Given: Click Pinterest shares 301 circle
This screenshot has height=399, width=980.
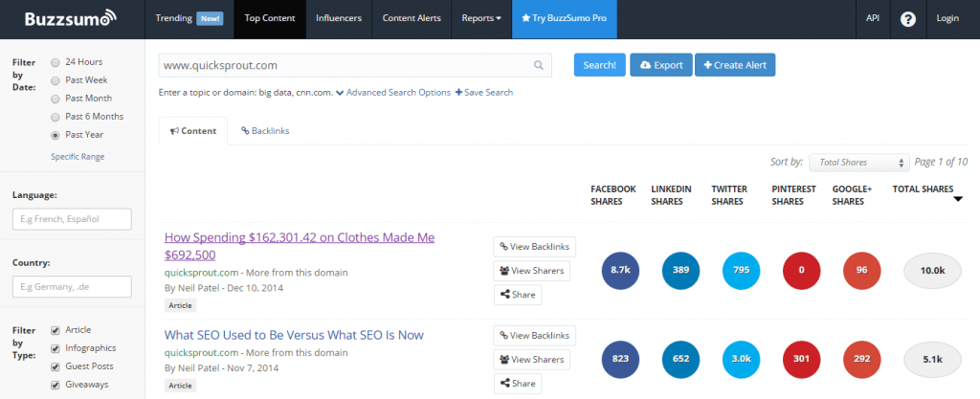Looking at the screenshot, I should 802,359.
